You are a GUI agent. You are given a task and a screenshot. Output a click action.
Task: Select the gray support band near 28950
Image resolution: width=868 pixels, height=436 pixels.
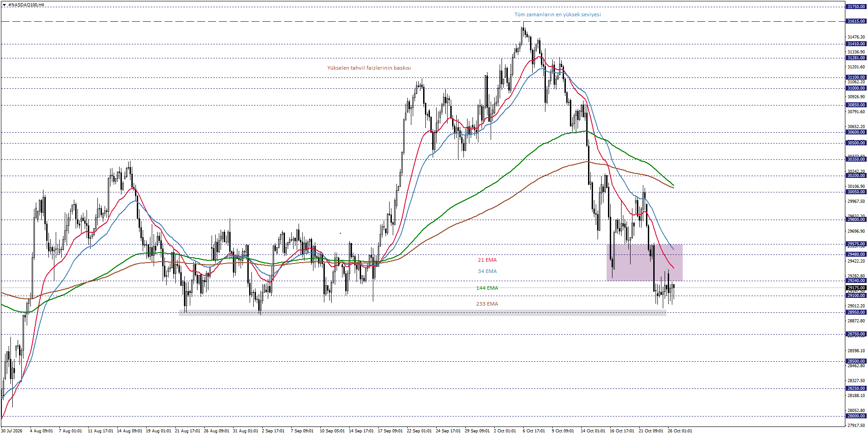(x=422, y=312)
